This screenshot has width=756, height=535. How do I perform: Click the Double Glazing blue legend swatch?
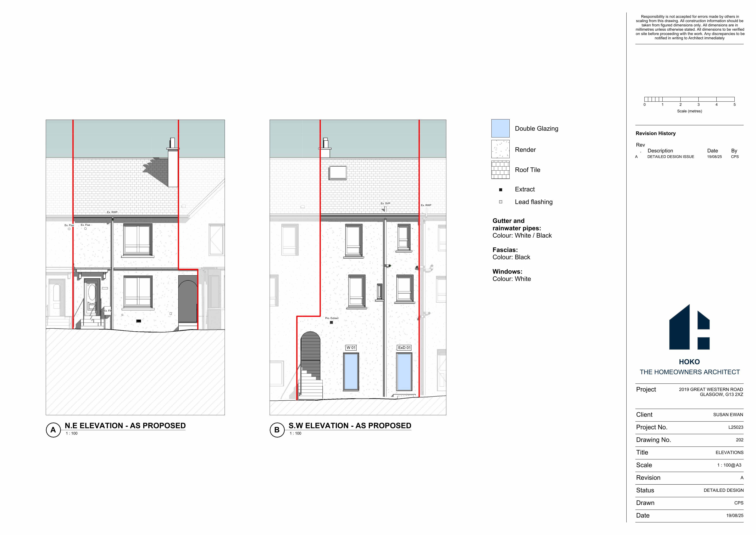pyautogui.click(x=501, y=128)
